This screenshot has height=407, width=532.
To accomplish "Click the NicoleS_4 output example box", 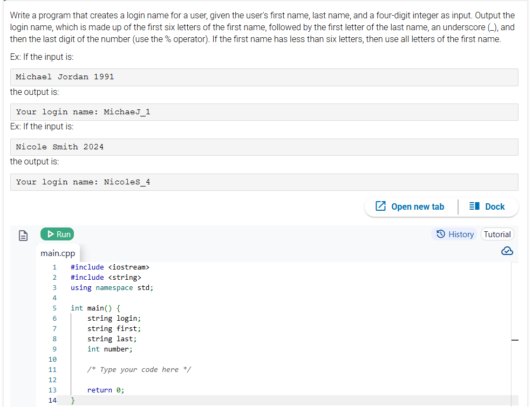I will pos(264,181).
